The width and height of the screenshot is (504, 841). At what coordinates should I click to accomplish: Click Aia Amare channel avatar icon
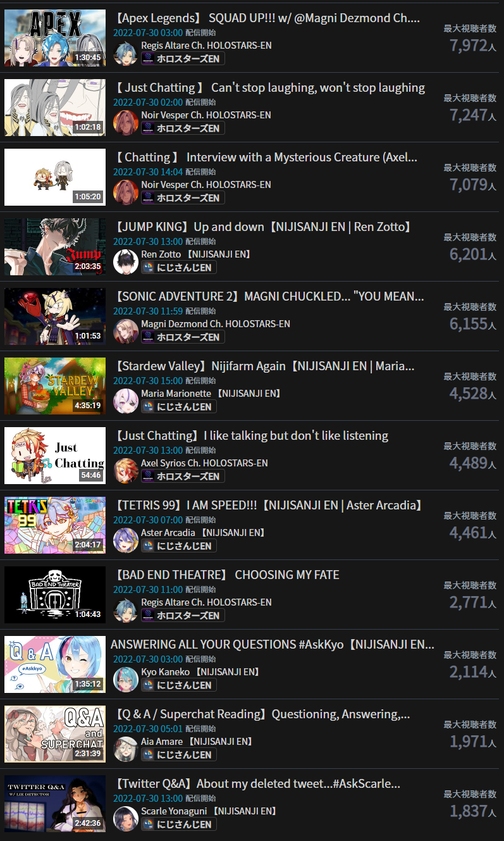(126, 749)
